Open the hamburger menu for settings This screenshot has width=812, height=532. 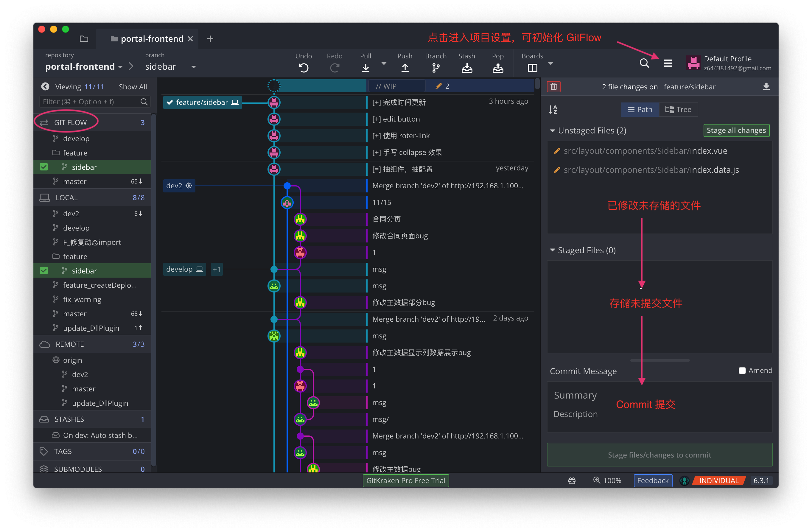coord(667,63)
